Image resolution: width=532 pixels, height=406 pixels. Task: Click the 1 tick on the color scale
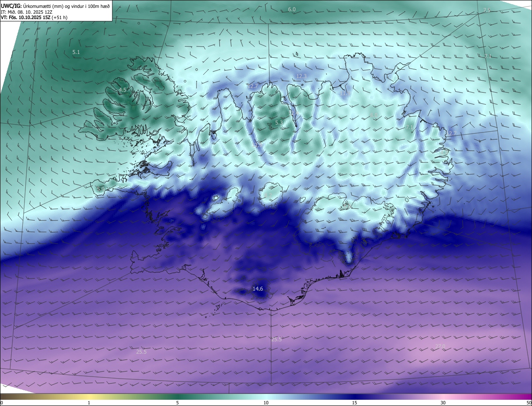[x=89, y=403]
